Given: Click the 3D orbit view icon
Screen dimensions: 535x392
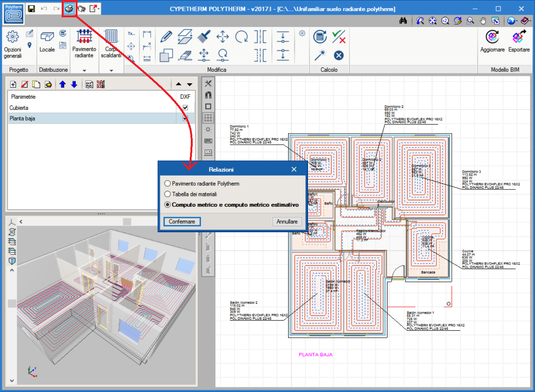Looking at the screenshot, I should pos(12,232).
